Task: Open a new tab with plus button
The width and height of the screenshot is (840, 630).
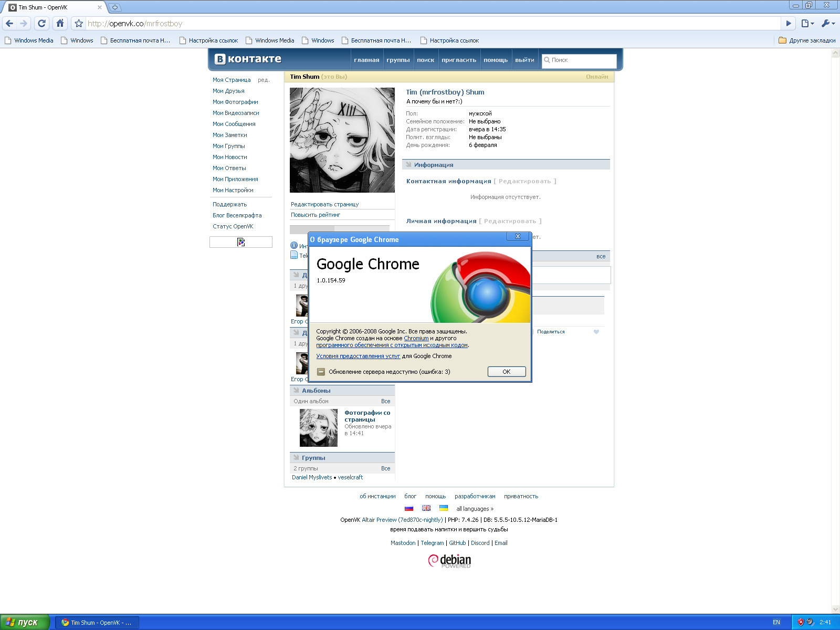Action: 114,7
